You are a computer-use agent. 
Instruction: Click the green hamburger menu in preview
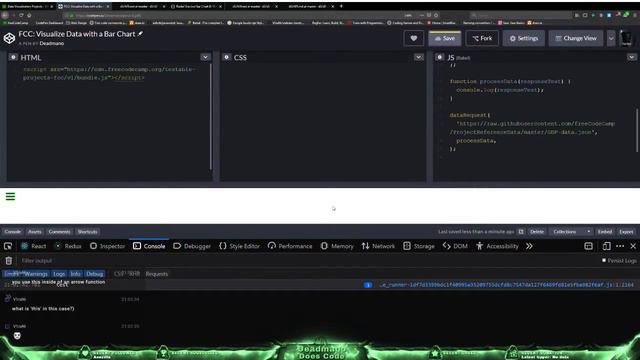point(10,197)
